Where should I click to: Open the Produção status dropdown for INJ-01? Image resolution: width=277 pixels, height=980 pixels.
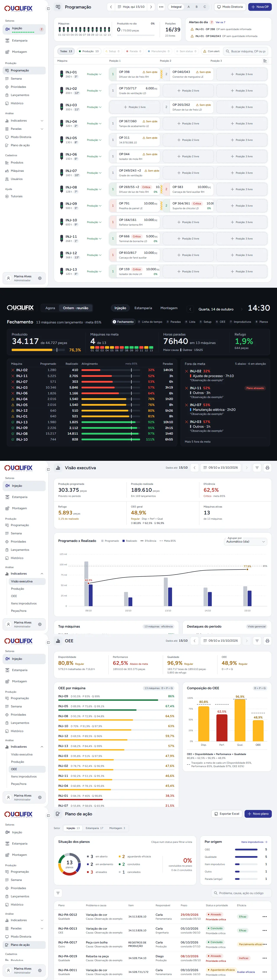pyautogui.click(x=94, y=74)
